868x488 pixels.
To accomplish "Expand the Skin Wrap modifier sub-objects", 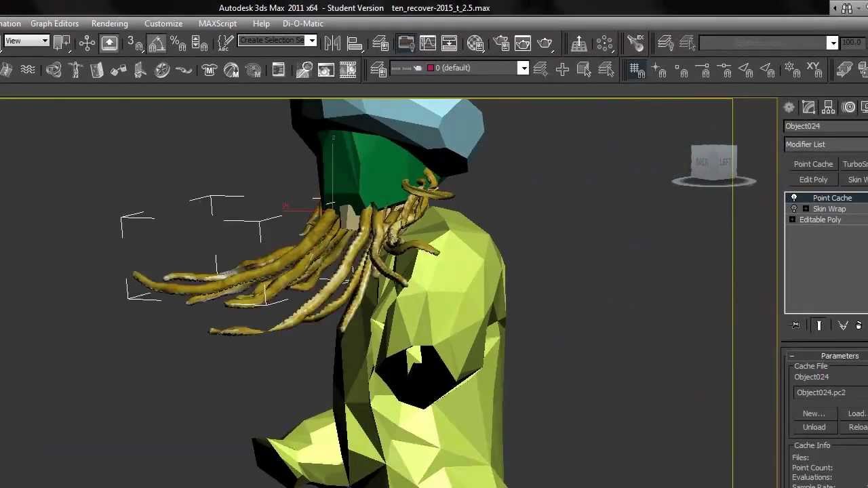I will [x=806, y=209].
